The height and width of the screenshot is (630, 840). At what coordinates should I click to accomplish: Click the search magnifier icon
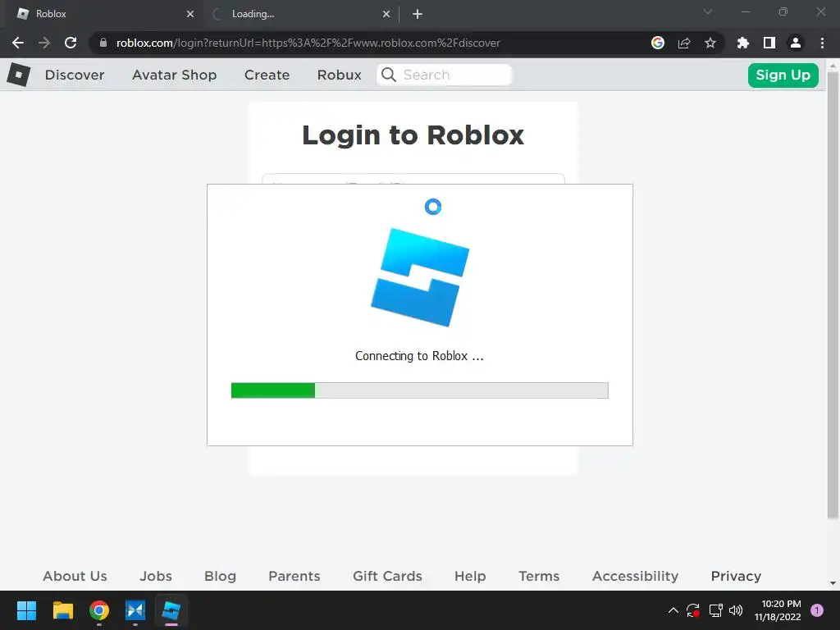[x=389, y=75]
